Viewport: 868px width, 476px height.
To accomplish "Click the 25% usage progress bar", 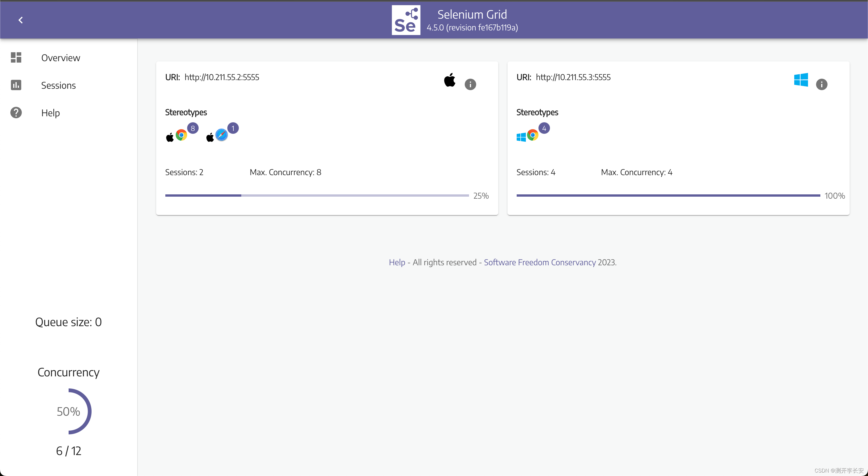I will point(317,196).
